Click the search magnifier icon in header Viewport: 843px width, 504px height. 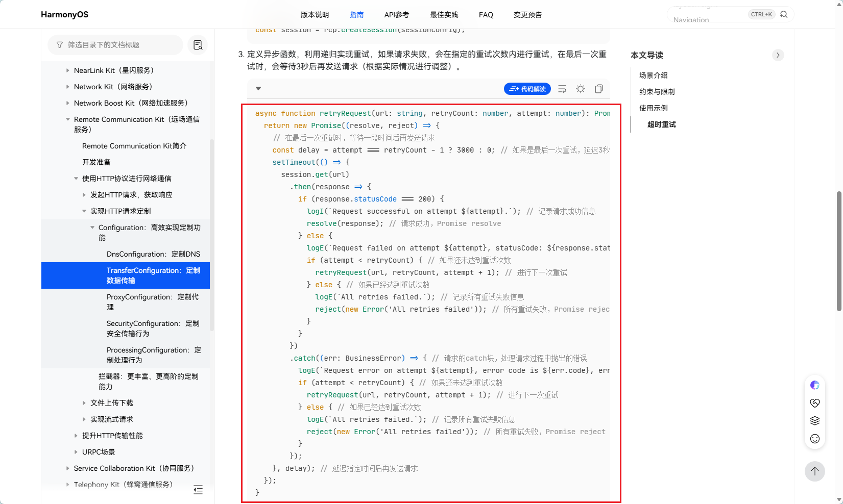point(784,14)
